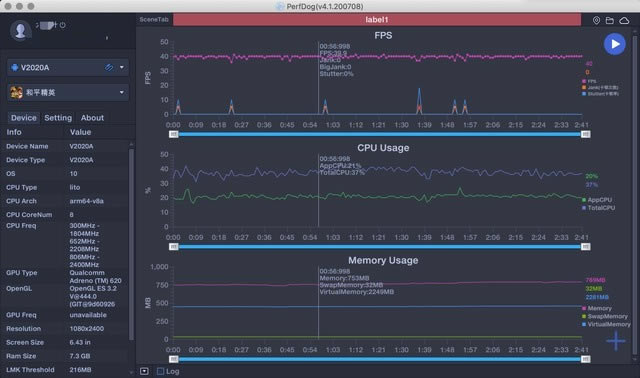Toggle the log panel arrow at bottom left

click(144, 371)
